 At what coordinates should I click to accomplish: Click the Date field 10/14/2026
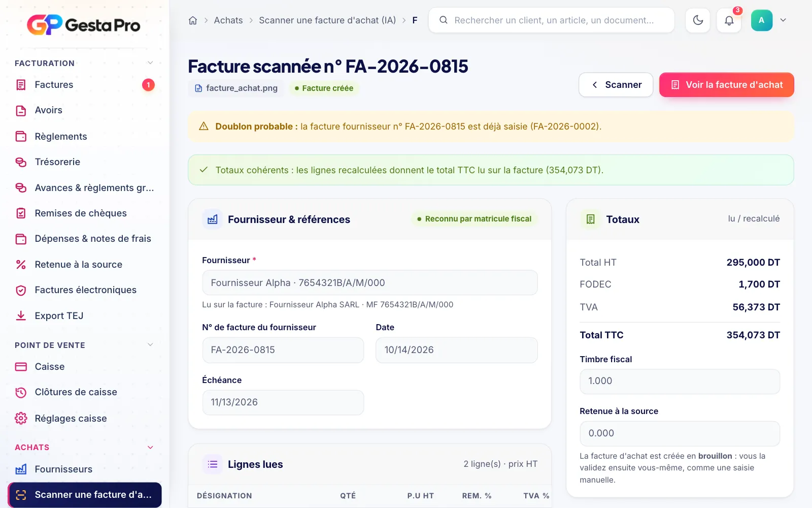tap(457, 350)
